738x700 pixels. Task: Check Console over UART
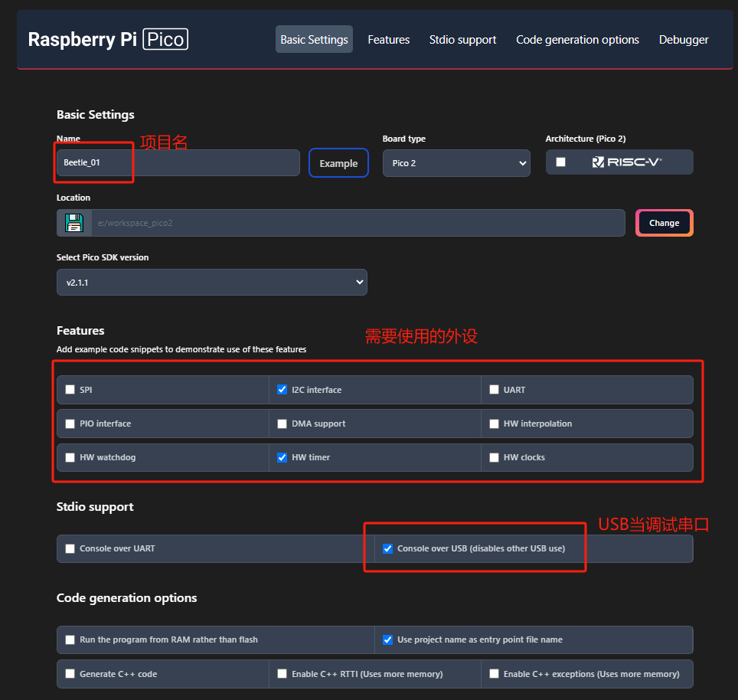70,548
